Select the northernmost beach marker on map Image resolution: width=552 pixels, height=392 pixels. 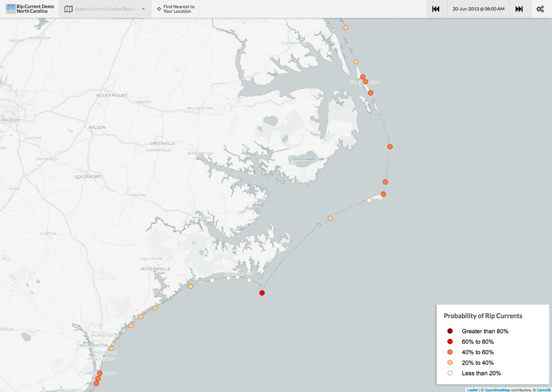pyautogui.click(x=346, y=27)
